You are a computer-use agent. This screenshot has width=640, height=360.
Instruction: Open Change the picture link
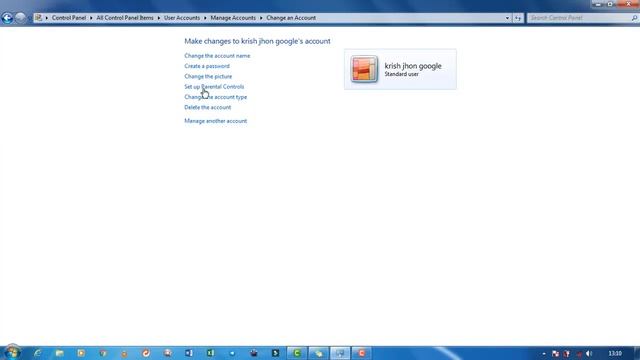tap(208, 76)
